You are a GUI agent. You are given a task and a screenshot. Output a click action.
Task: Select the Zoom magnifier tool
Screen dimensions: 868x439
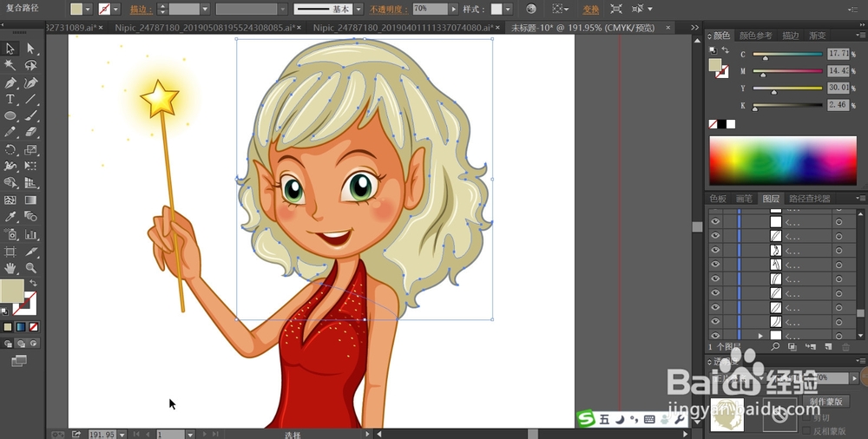point(30,268)
